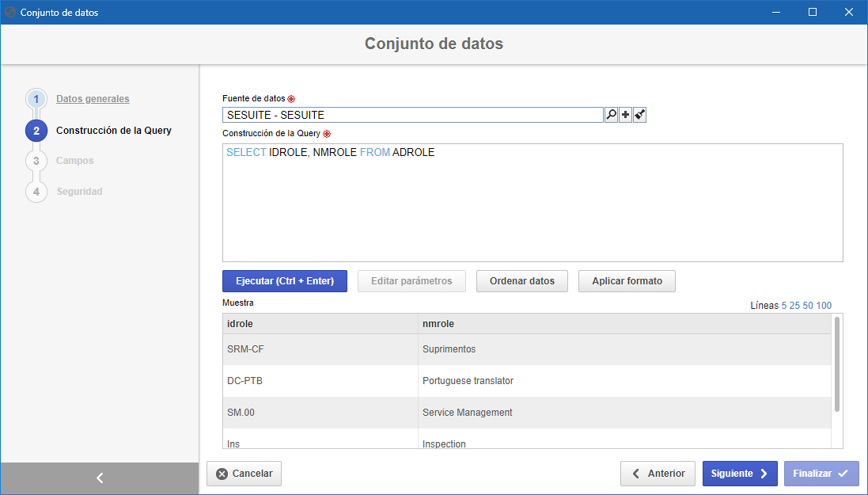Click Ordenar datos button
The height and width of the screenshot is (495, 868).
click(522, 281)
